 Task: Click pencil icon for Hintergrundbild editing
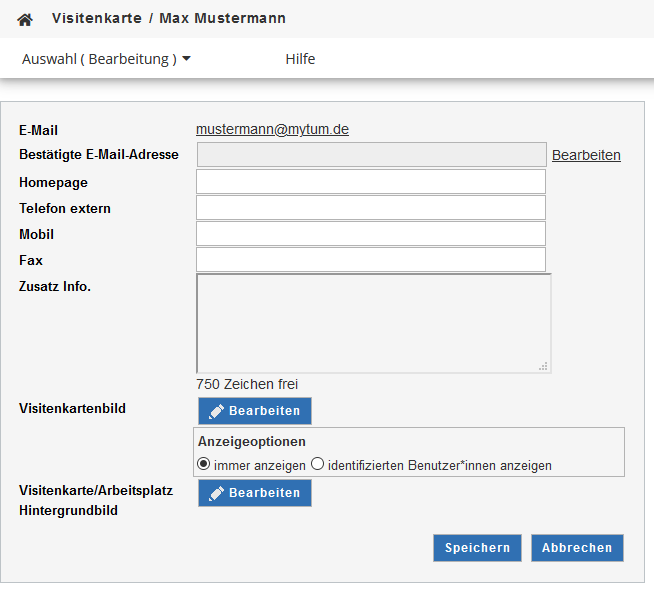pyautogui.click(x=216, y=493)
